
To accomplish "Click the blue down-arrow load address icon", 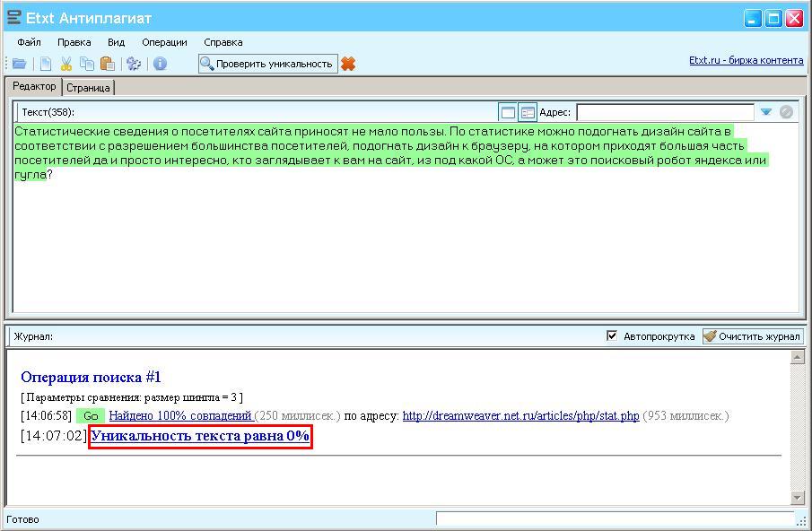I will [766, 112].
